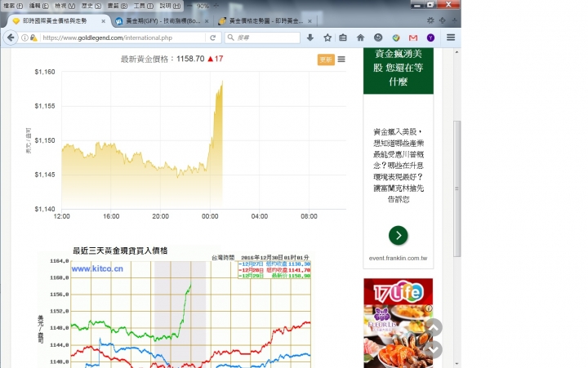Click the site information icon in address bar
Image resolution: width=588 pixels, height=368 pixels.
[x=24, y=38]
